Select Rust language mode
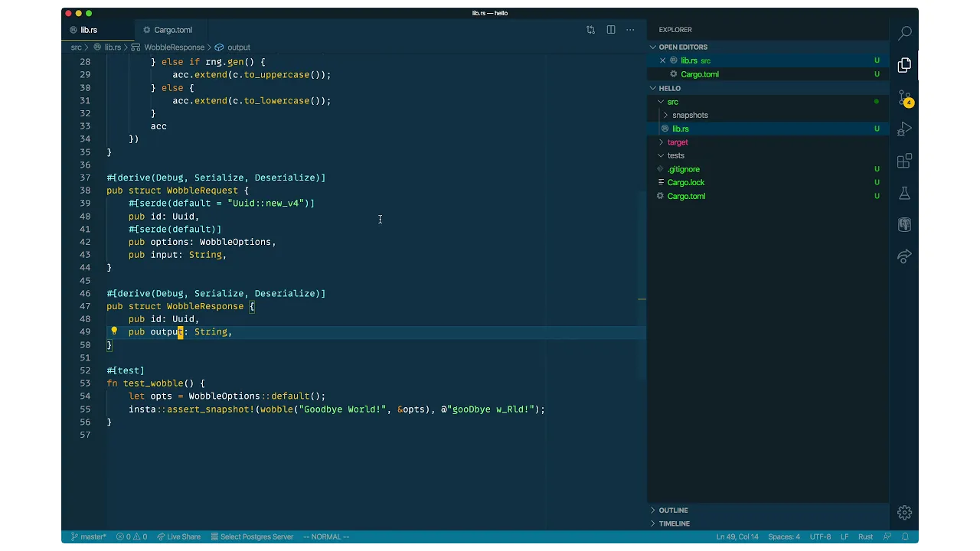980x551 pixels. (x=865, y=536)
